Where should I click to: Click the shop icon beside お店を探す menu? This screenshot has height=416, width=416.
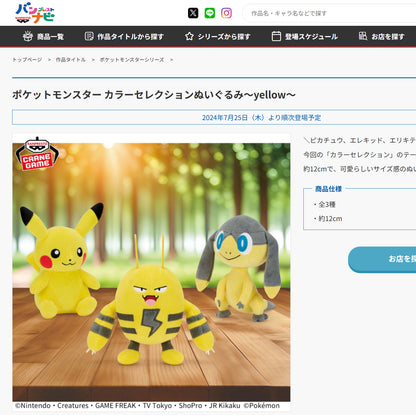[x=363, y=36]
